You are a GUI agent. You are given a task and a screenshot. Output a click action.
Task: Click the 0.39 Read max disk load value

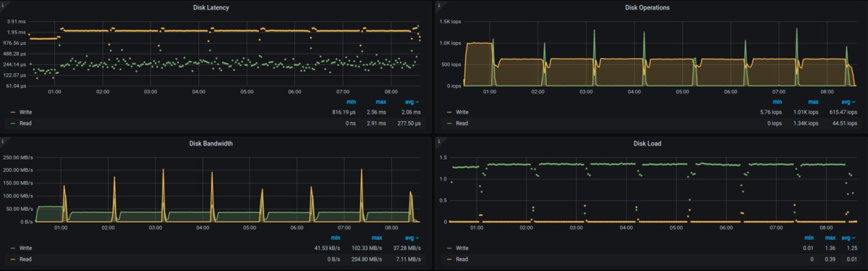point(830,259)
